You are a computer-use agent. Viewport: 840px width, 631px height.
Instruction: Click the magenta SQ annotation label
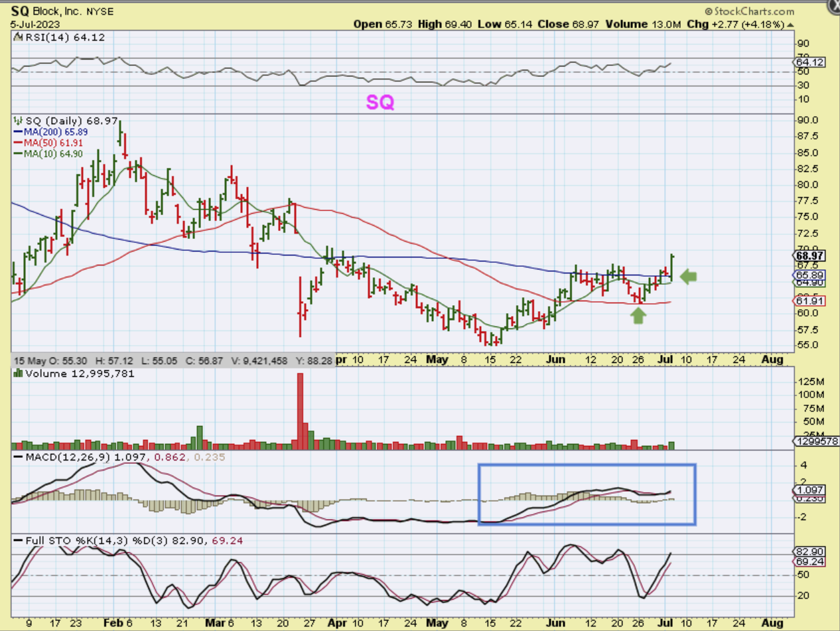[380, 102]
